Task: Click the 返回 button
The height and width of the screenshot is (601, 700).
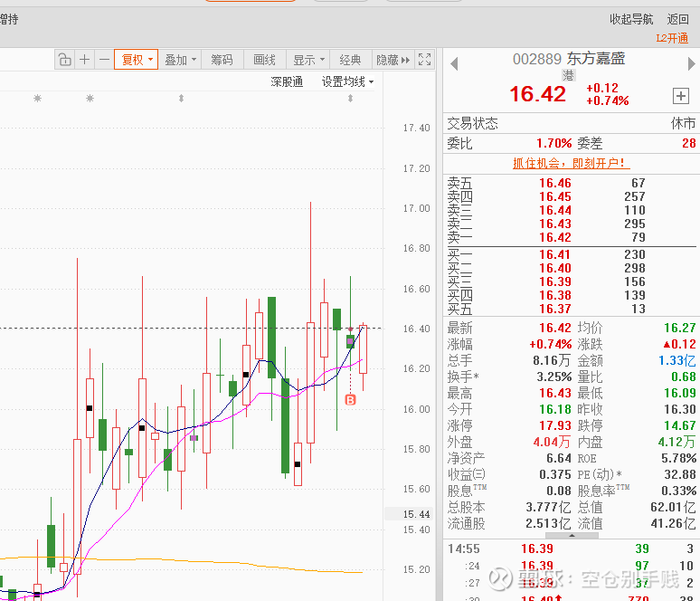Action: [x=678, y=19]
